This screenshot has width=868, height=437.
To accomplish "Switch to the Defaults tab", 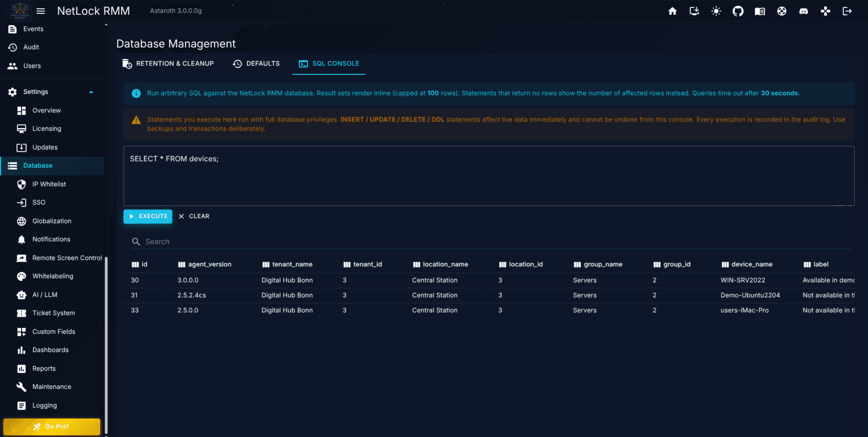I will [256, 64].
